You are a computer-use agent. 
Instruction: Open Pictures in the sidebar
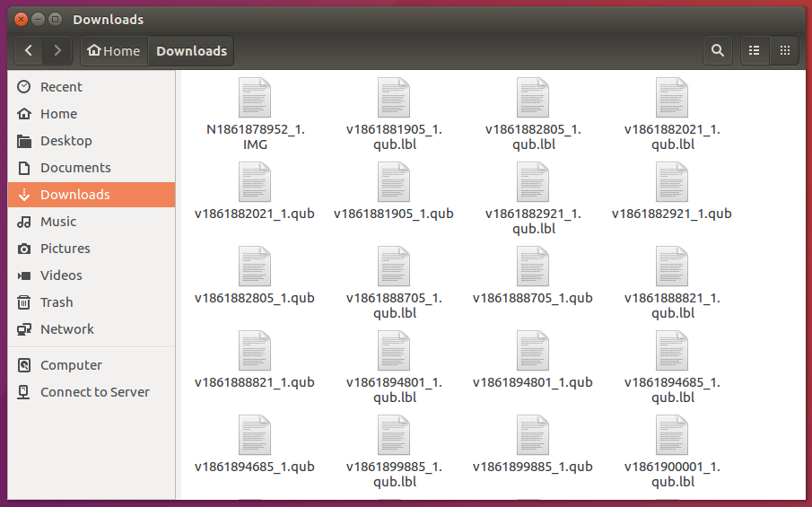pos(92,249)
